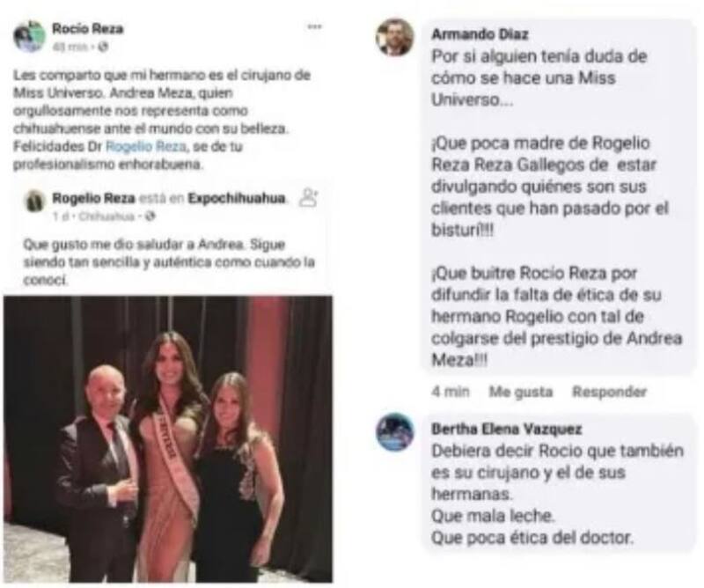This screenshot has width=704, height=588.
Task: Open the photo with Miss Universe sash
Action: pos(168,439)
